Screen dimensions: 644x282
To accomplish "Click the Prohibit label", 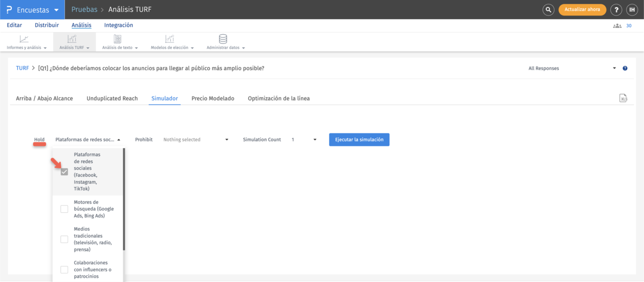I will 144,139.
